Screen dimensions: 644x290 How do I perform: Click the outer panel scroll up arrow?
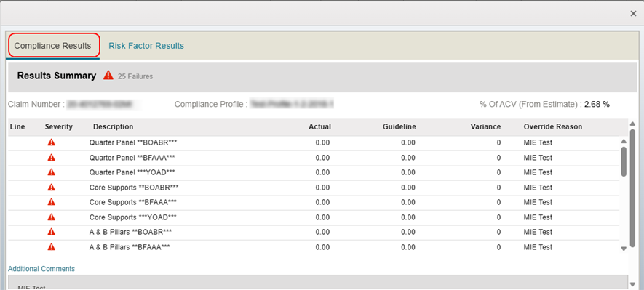633,124
